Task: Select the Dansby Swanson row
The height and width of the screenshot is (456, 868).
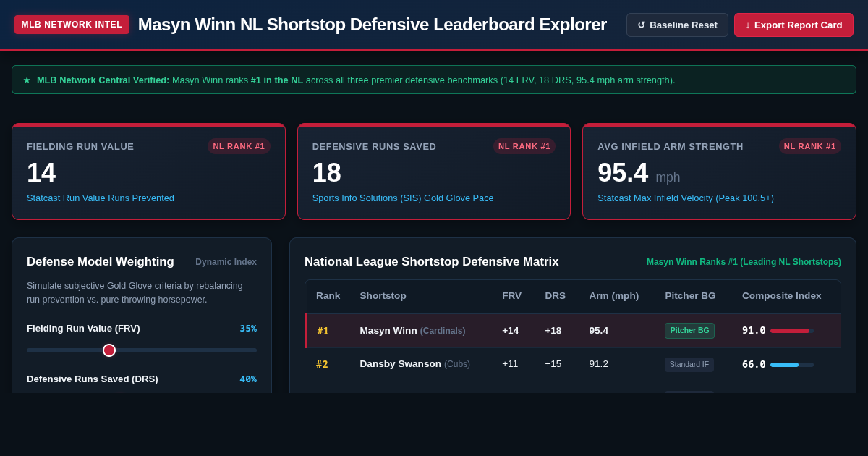Action: click(573, 364)
